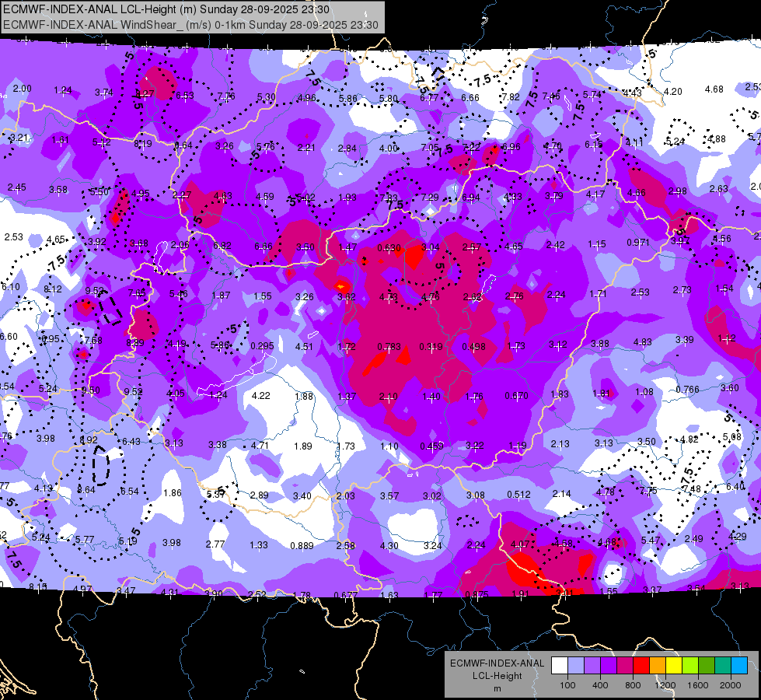Click ECMWF-INDEX-ANAL text in the legend box
The width and height of the screenshot is (761, 700).
click(x=497, y=663)
